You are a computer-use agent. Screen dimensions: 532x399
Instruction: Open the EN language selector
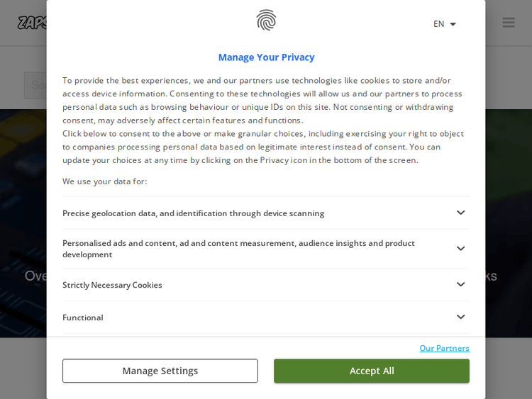click(x=440, y=24)
